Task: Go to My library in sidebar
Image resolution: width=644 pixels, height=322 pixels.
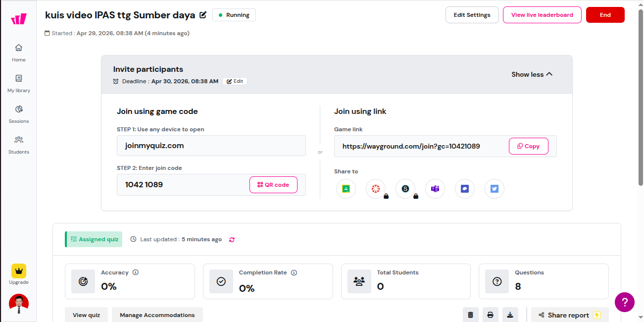Action: pyautogui.click(x=19, y=83)
